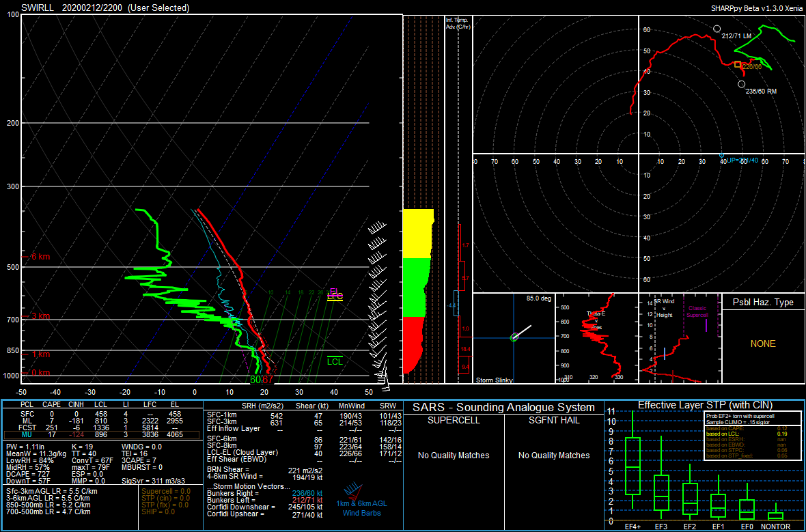Viewport: 806px width, 532px height.
Task: Click the surface temperature value 67
Action: click(x=267, y=380)
